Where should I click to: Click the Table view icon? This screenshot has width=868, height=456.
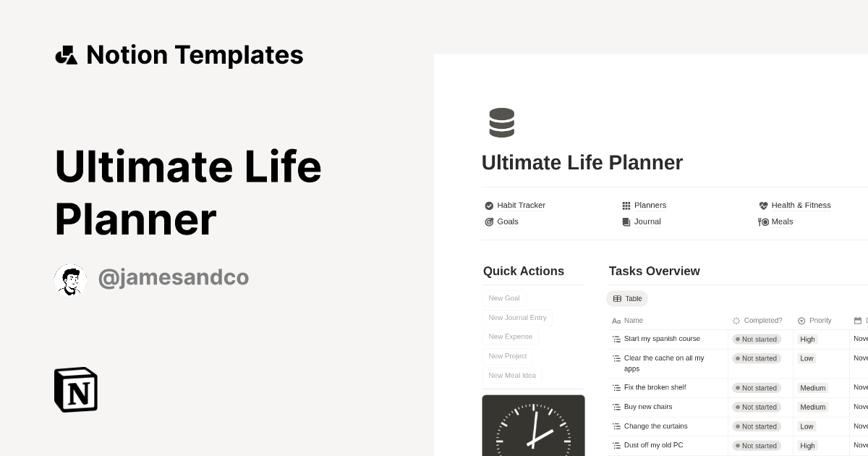pos(617,298)
